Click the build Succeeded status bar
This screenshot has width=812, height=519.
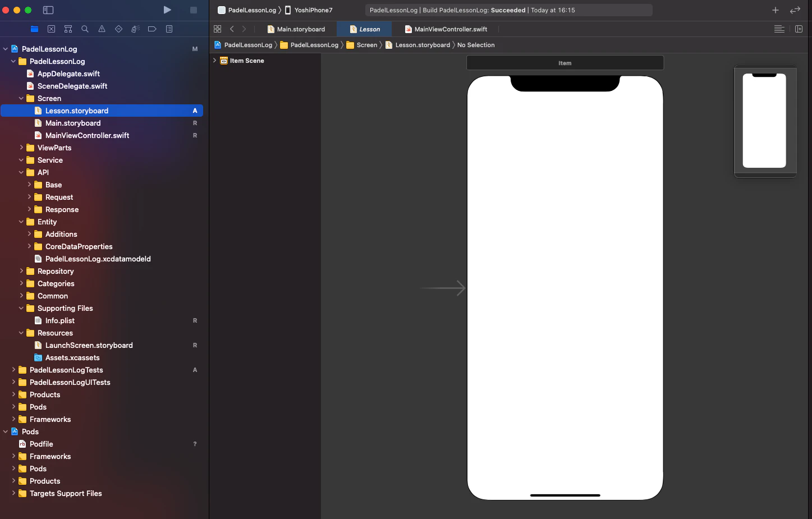pyautogui.click(x=508, y=10)
